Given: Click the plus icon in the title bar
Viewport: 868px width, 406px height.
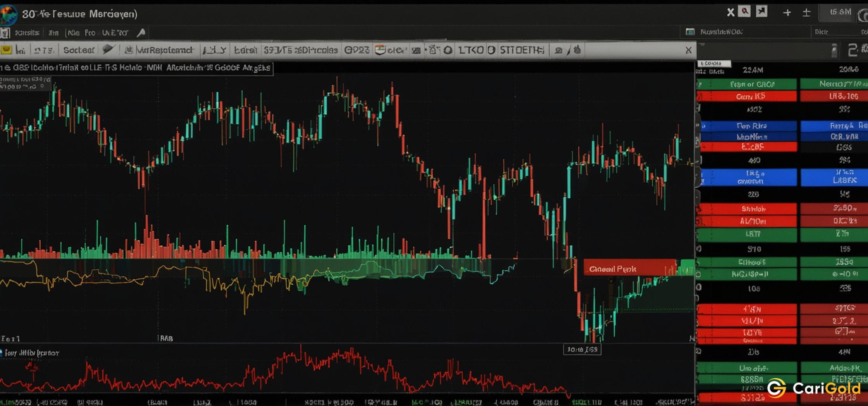Looking at the screenshot, I should [787, 13].
